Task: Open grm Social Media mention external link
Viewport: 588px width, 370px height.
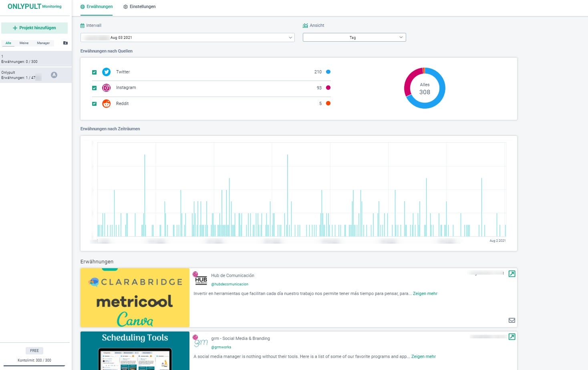Action: click(x=512, y=337)
